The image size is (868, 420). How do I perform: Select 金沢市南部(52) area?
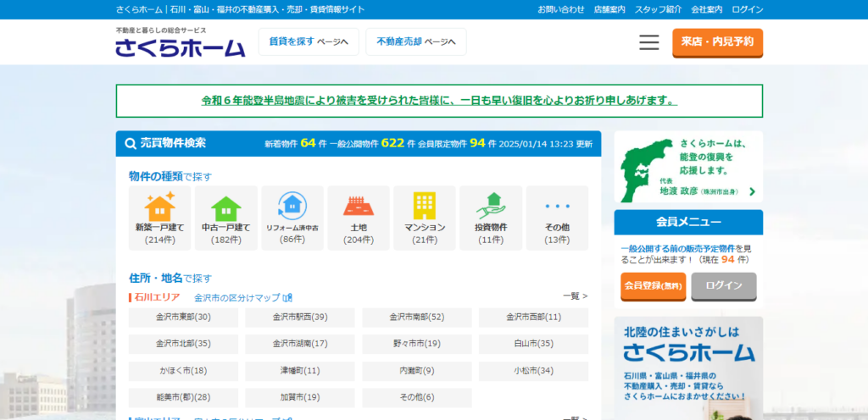(416, 318)
